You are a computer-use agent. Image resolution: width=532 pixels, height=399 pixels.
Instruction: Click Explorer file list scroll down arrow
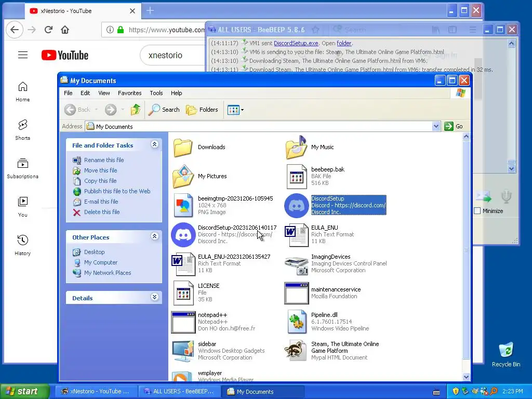click(466, 377)
